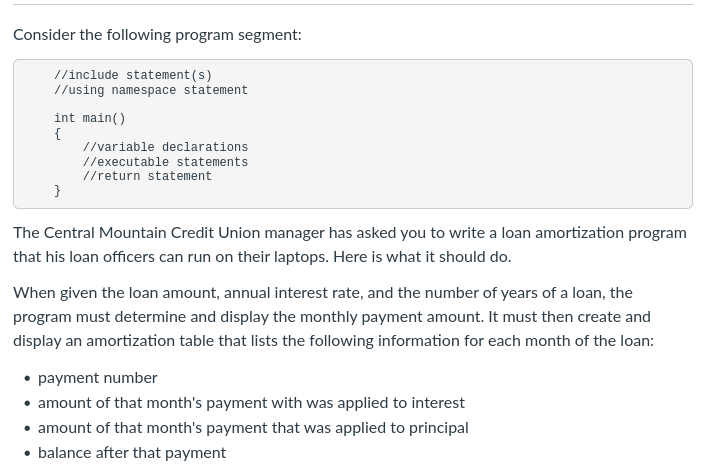Click the opening curly brace in code
Viewport: 724px width, 470px height.
57,133
